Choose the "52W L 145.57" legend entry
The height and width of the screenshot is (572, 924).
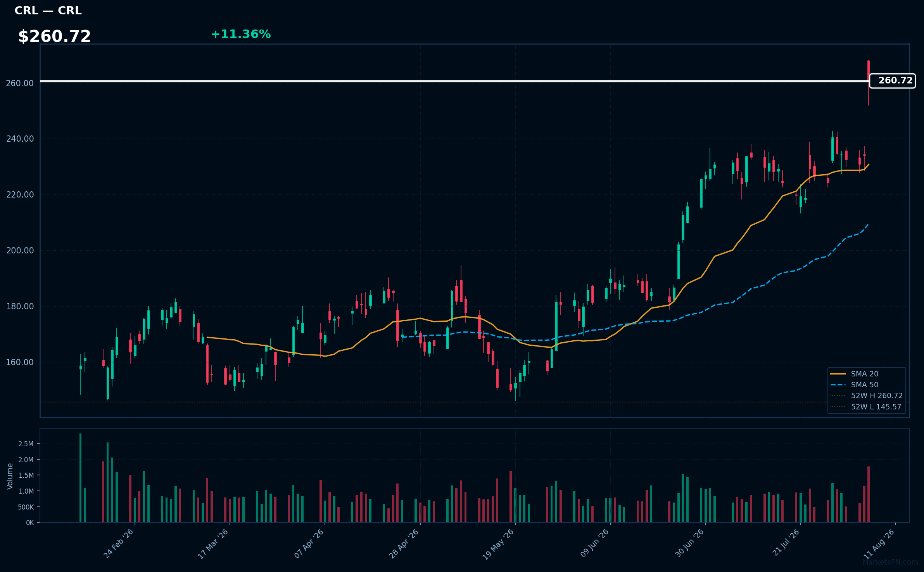coord(865,407)
